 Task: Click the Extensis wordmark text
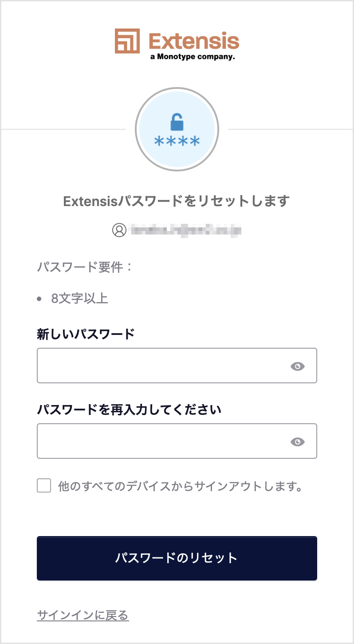tap(194, 40)
